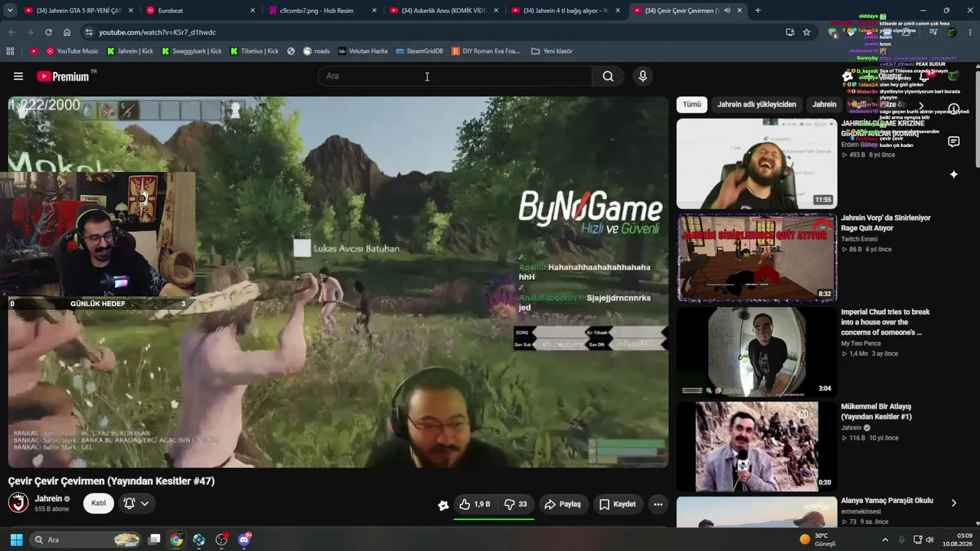Viewport: 980px width, 551px height.
Task: Save video with Kaydet button
Action: pos(617,504)
